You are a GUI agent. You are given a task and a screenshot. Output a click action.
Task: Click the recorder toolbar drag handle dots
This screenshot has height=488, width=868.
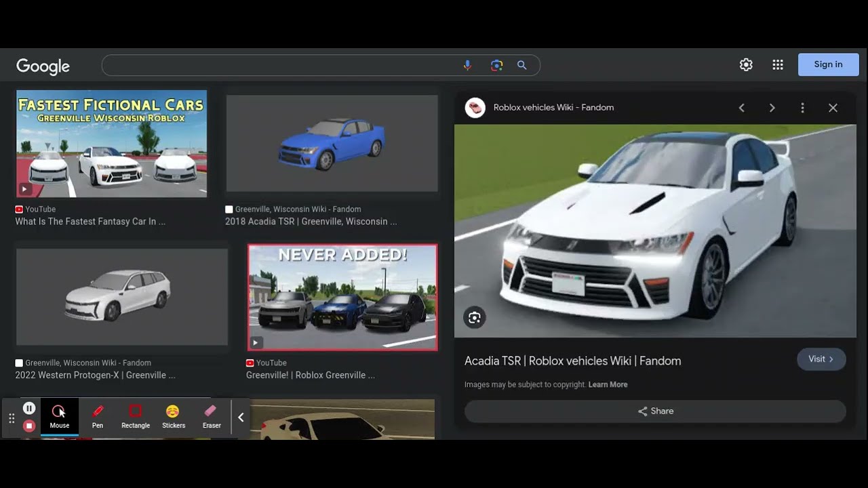pos(12,419)
